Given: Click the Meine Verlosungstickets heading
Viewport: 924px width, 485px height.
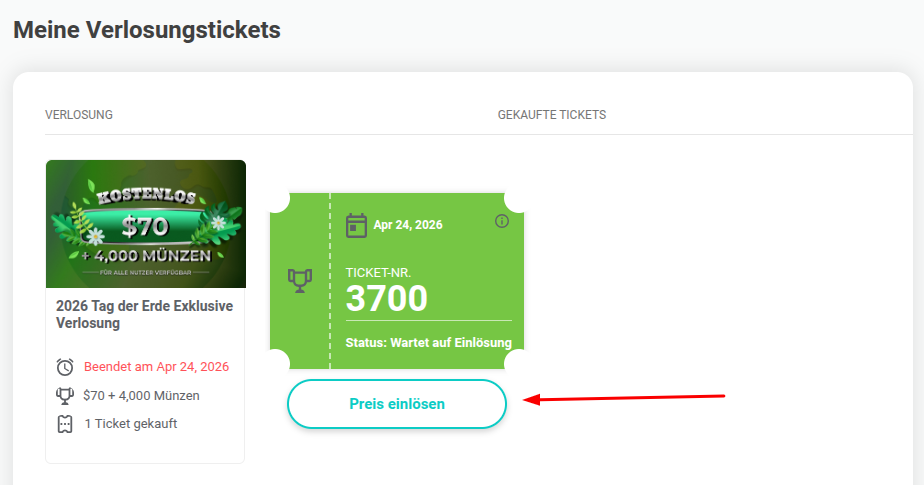Looking at the screenshot, I should coord(147,30).
